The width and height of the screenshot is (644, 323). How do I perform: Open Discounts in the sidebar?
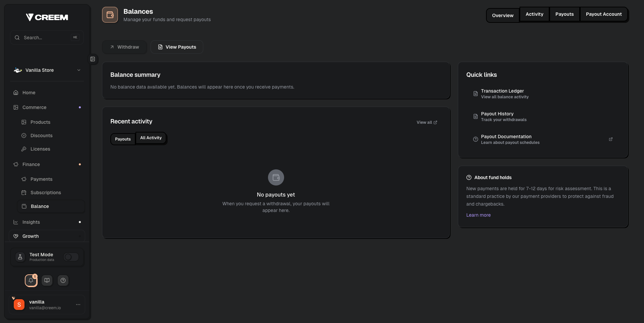[x=51, y=136]
